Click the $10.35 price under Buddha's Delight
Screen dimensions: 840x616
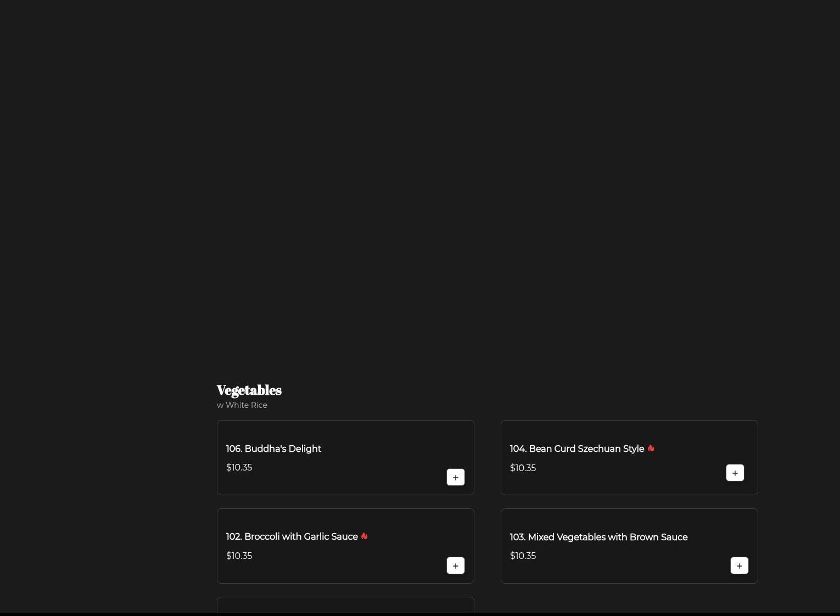click(x=239, y=468)
